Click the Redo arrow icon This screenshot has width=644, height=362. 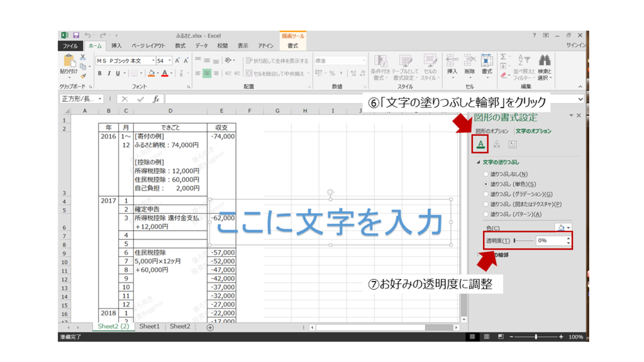coord(103,35)
